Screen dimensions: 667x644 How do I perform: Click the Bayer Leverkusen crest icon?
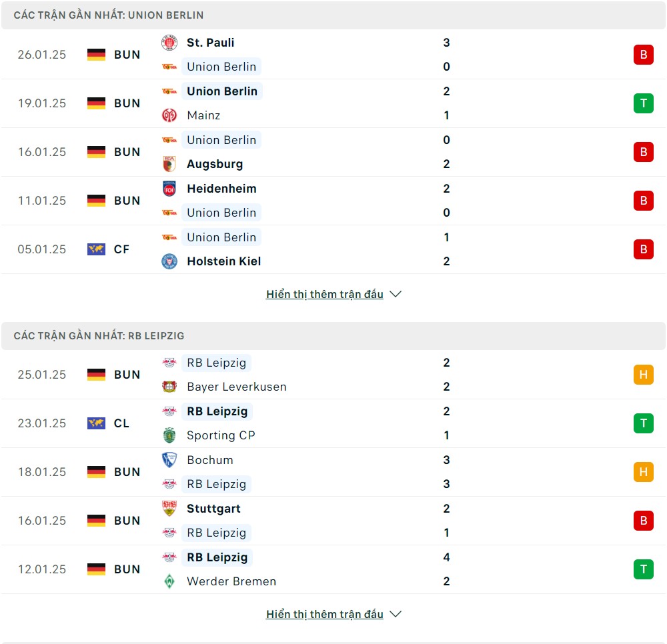pyautogui.click(x=169, y=387)
